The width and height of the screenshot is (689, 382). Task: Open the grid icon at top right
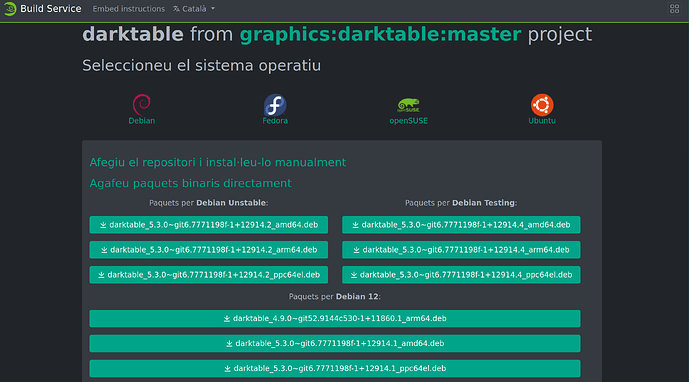point(674,9)
